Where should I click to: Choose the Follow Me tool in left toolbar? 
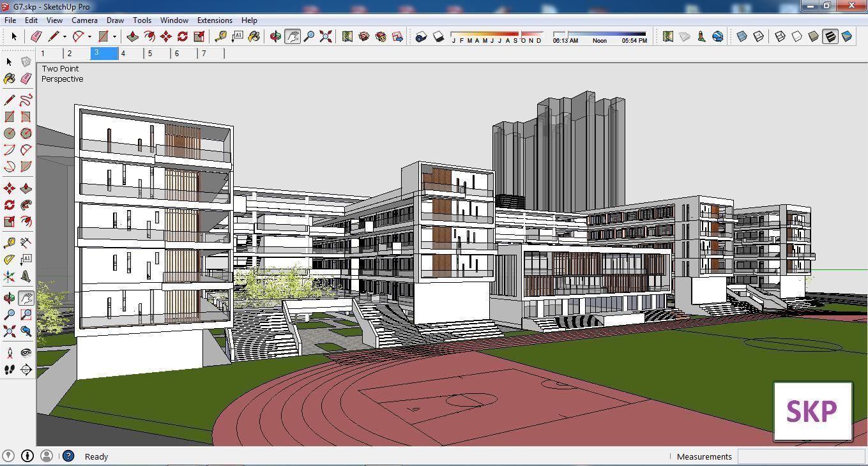26,205
